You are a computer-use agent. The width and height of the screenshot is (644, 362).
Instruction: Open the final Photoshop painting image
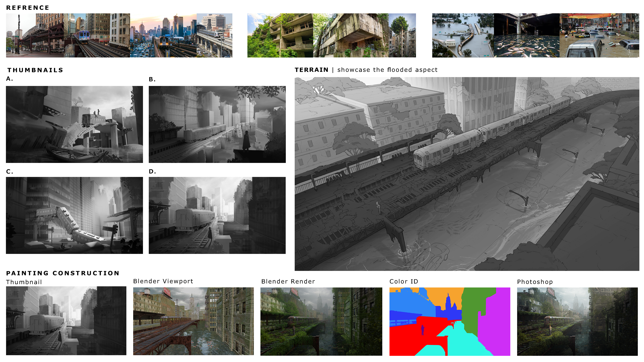tap(577, 322)
